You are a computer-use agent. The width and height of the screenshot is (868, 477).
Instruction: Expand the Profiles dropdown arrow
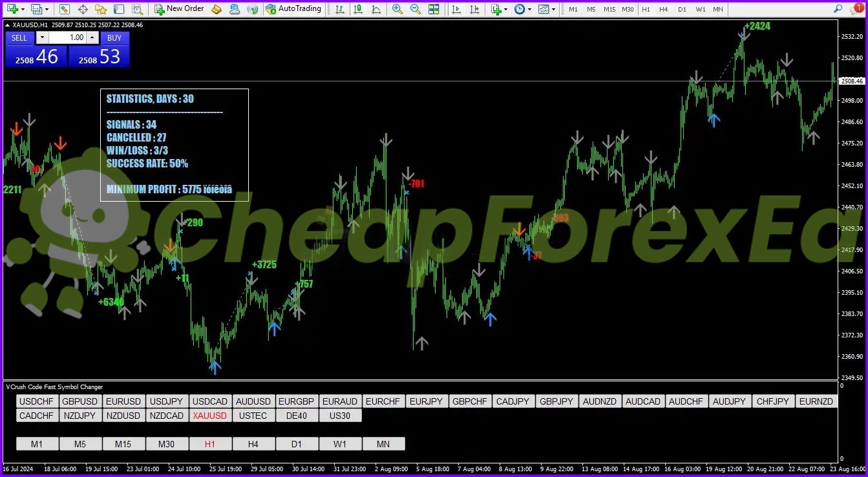pos(47,9)
